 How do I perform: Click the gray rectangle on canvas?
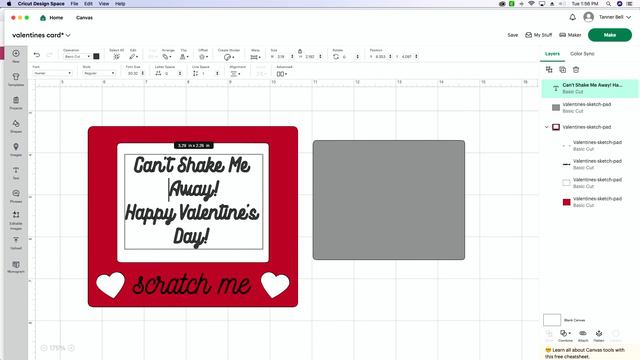[x=389, y=200]
